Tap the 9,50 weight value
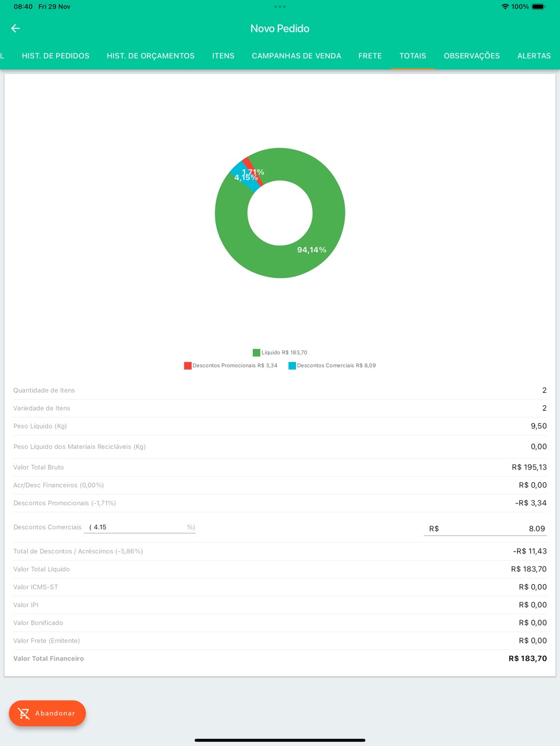 tap(539, 426)
